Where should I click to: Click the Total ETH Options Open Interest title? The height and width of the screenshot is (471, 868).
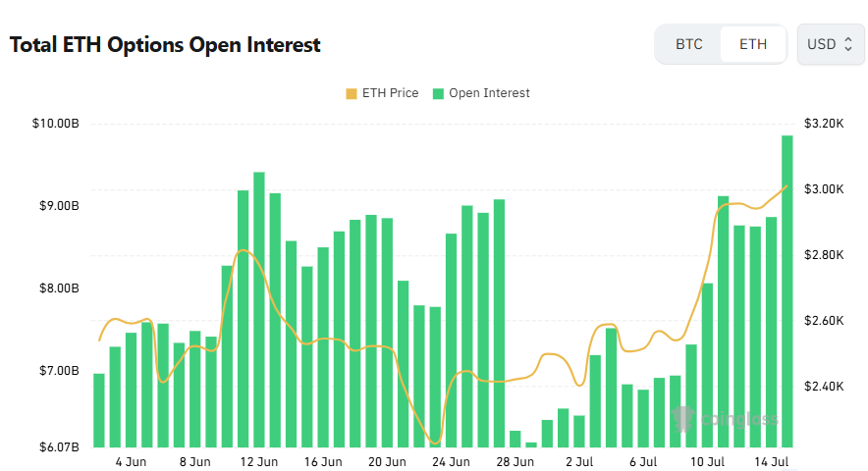click(x=165, y=45)
